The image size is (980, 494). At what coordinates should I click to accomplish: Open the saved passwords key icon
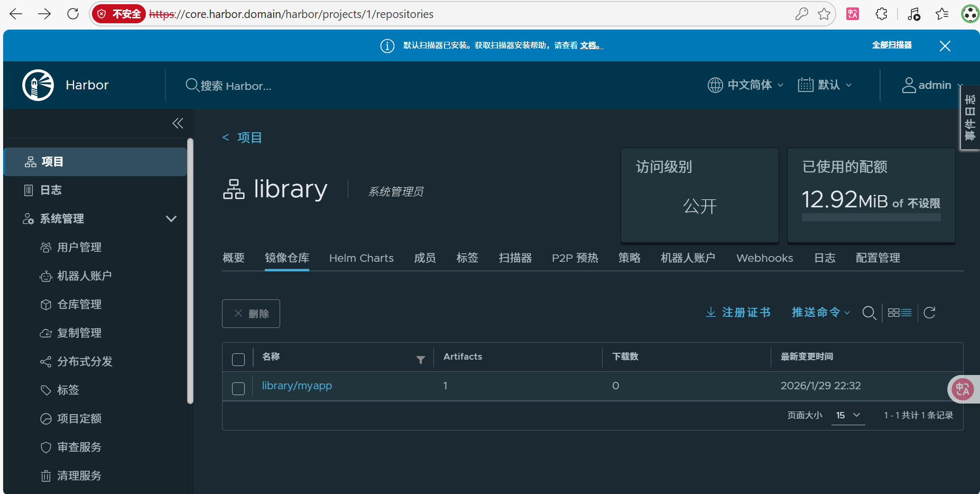(801, 14)
